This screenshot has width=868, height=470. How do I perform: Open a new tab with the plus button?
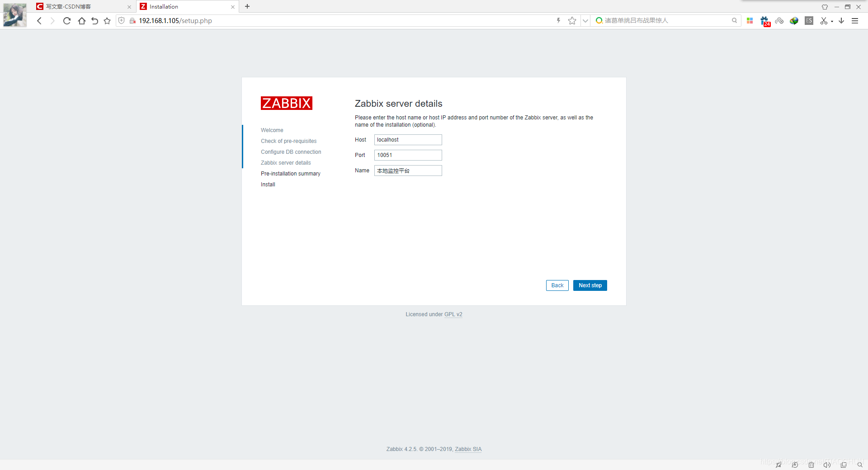pos(247,6)
